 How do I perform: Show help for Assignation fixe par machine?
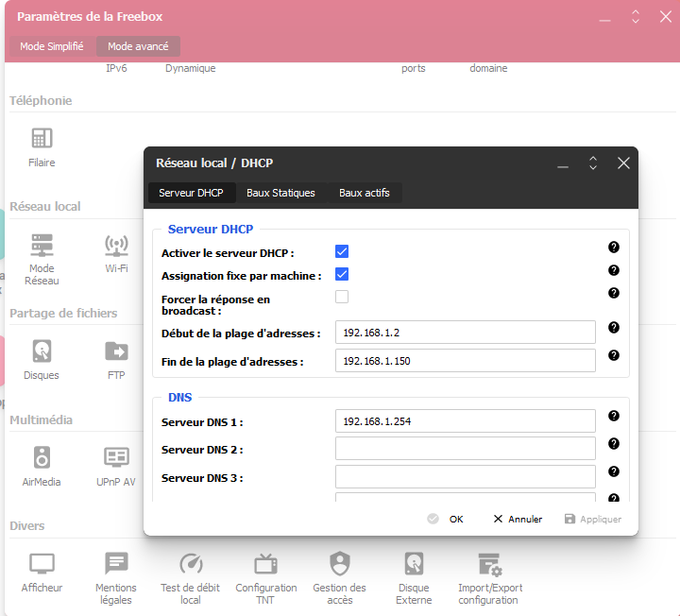pos(613,270)
